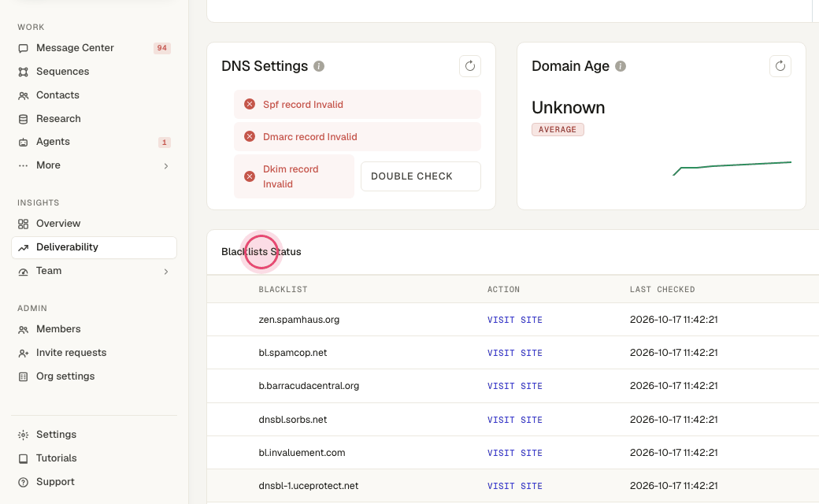Viewport: 819px width, 504px height.
Task: Open Members admin page
Action: click(94, 329)
